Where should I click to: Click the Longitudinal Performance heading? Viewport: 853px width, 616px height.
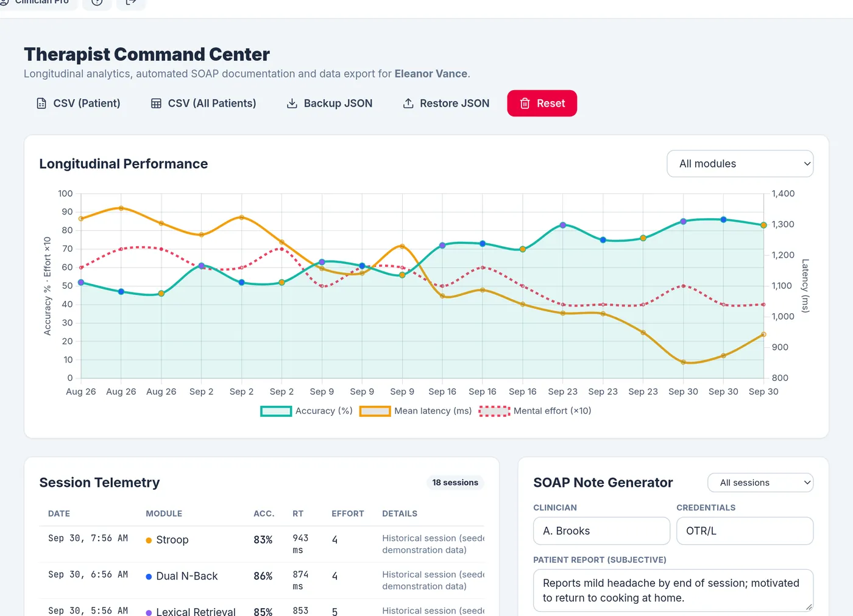(124, 164)
